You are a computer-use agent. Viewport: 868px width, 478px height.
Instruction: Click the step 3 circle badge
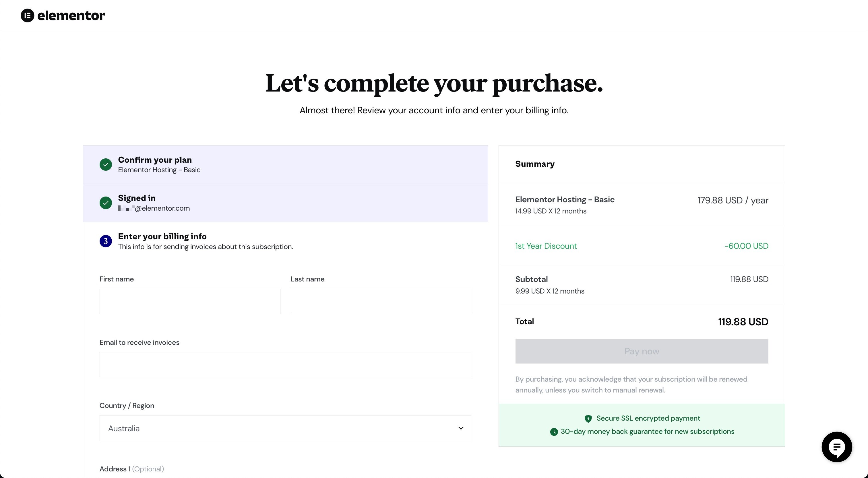click(106, 241)
